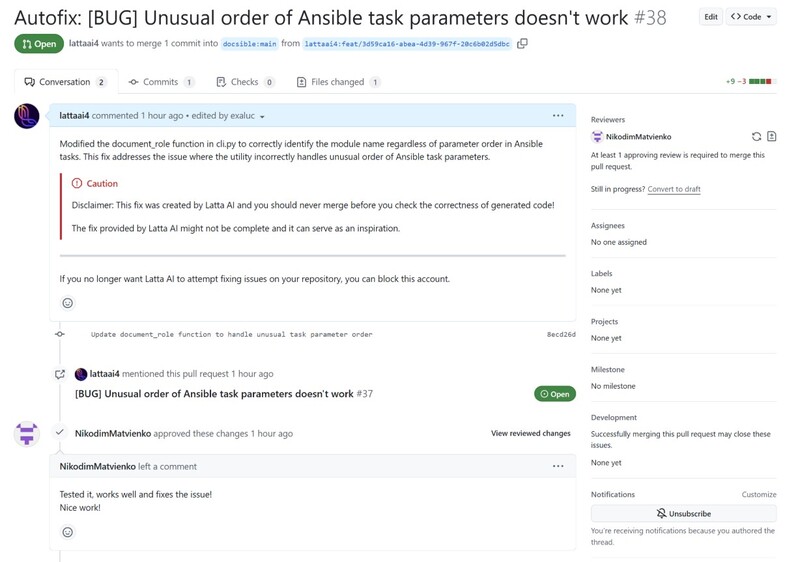
Task: Click the Edit title button
Action: (710, 17)
